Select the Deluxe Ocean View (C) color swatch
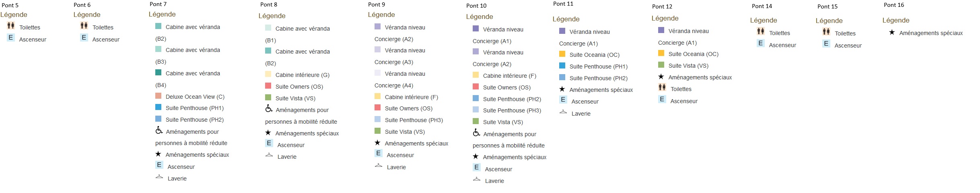 click(159, 96)
